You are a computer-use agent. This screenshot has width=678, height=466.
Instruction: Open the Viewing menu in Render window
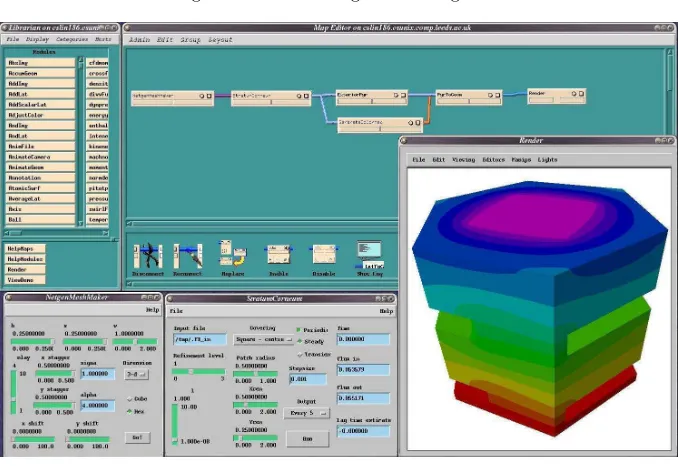pos(463,160)
